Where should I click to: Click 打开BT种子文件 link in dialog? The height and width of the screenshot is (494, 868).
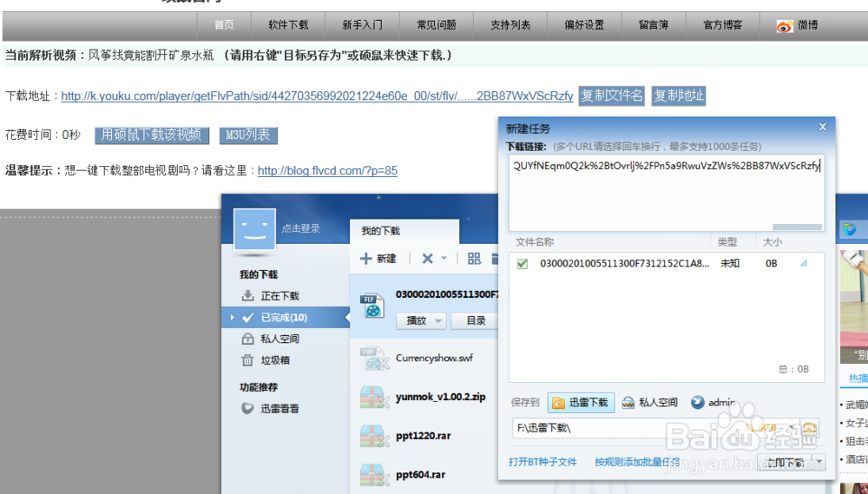click(x=542, y=462)
